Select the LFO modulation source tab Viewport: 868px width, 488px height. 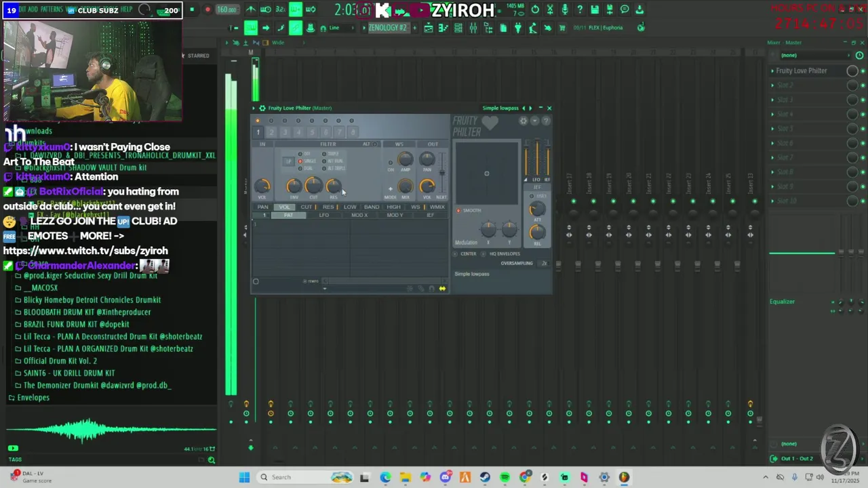[324, 215]
